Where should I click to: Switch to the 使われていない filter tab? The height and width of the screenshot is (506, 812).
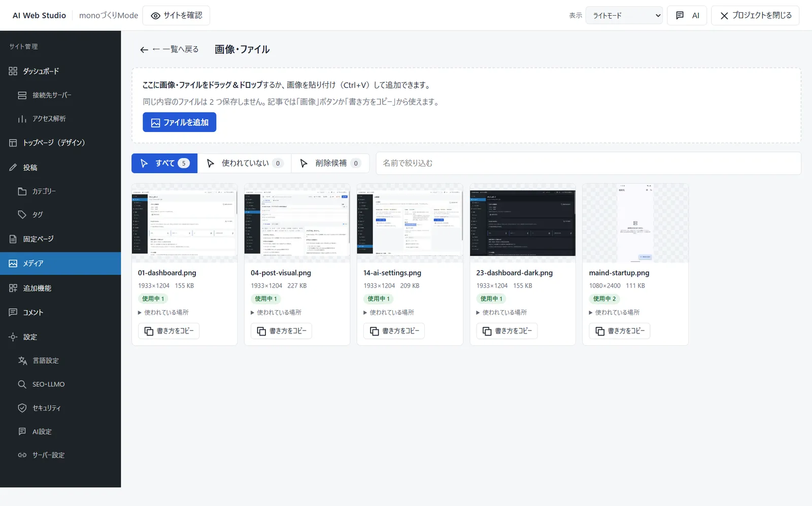[x=245, y=163]
